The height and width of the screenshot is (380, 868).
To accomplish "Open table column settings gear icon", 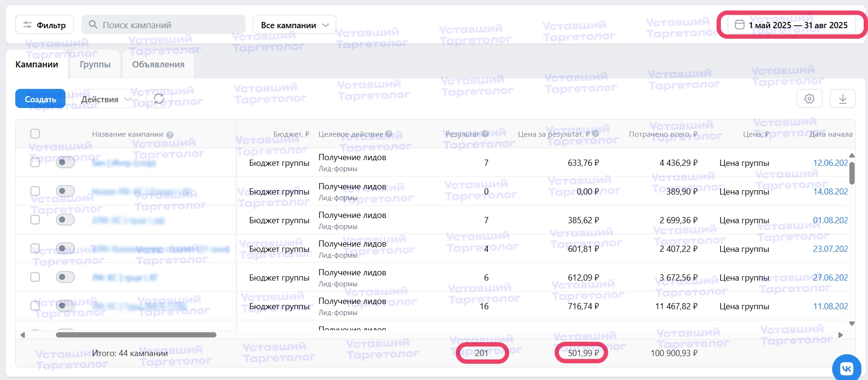I will click(x=809, y=99).
